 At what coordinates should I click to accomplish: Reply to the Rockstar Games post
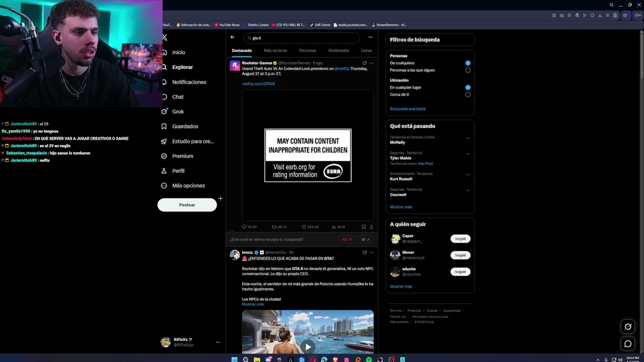(249, 227)
